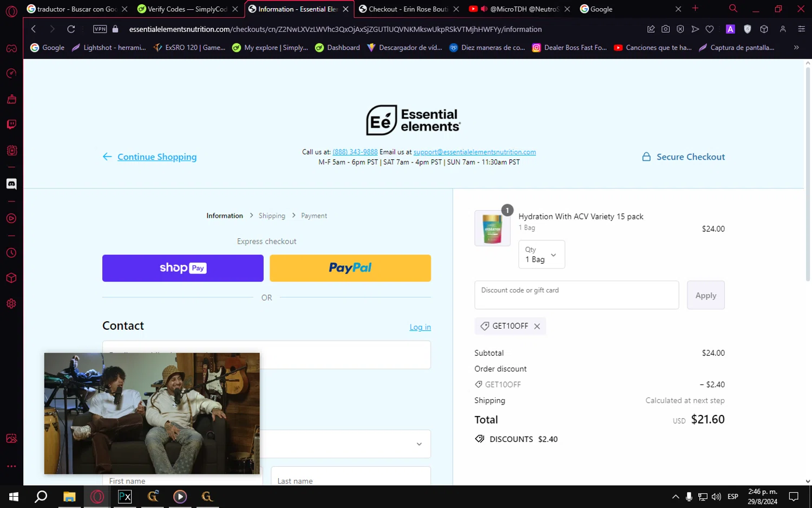
Task: Focus the Discount code or gift card field
Action: coord(577,295)
